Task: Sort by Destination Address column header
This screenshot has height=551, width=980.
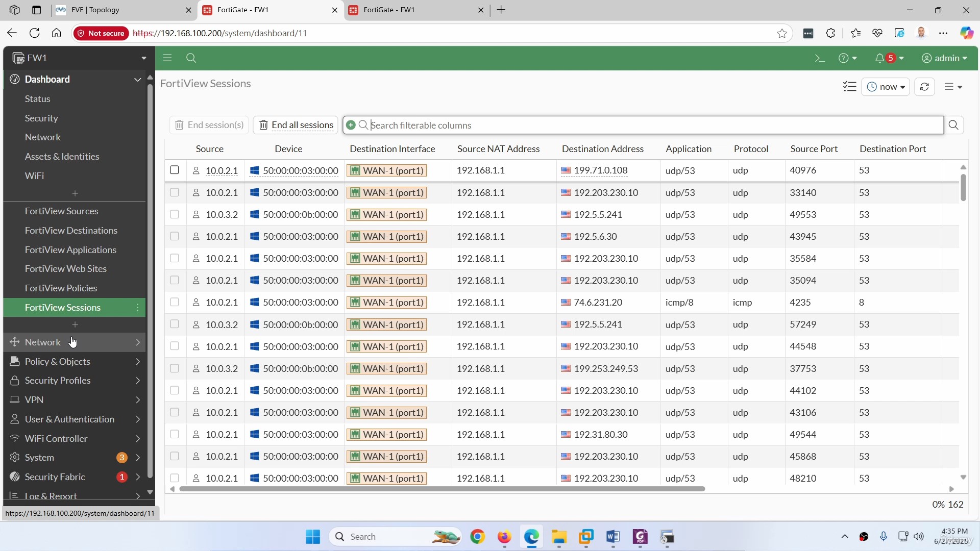Action: click(x=602, y=149)
